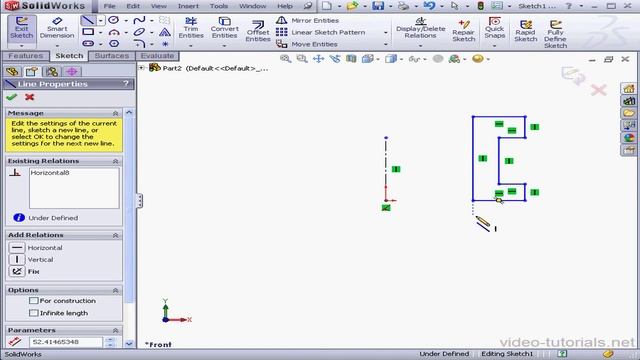640x360 pixels.
Task: Click the line length parameter field
Action: [x=66, y=342]
